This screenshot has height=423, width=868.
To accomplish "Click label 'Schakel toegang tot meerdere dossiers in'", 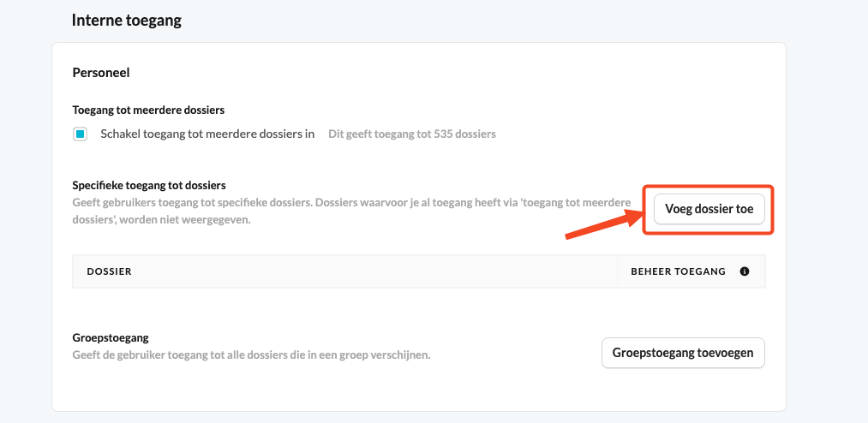I will coord(207,134).
